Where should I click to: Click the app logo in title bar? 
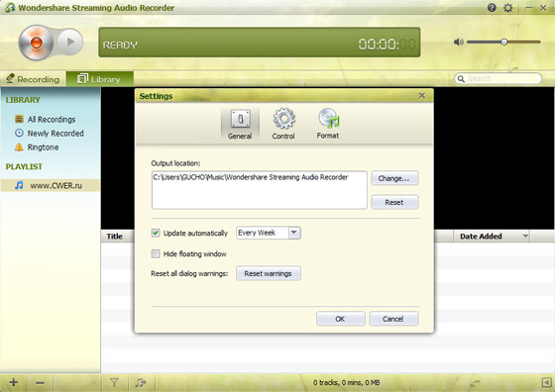(10, 7)
